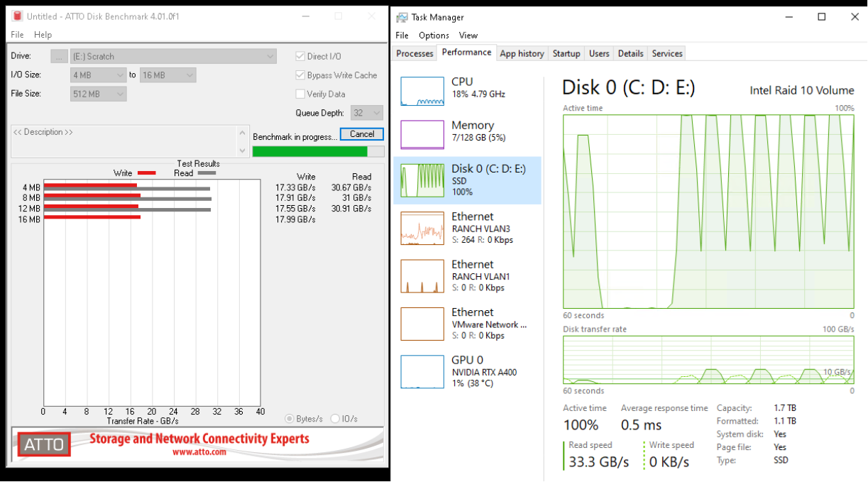Select the GPU 0 NVIDIA graph thumbnail

click(x=422, y=371)
